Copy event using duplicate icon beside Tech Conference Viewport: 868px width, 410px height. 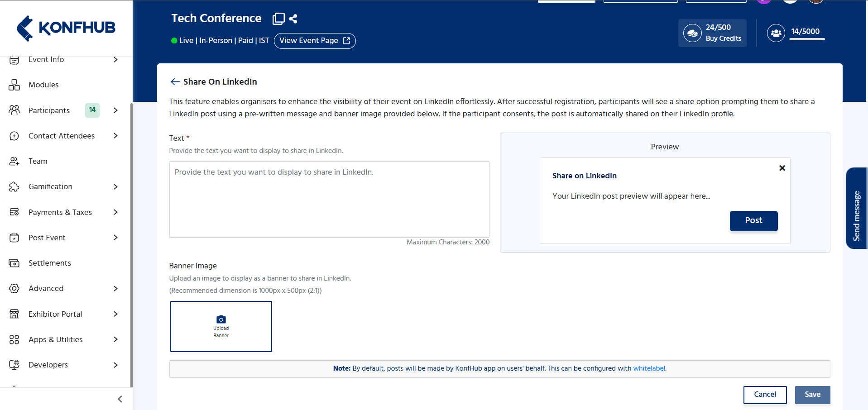278,19
